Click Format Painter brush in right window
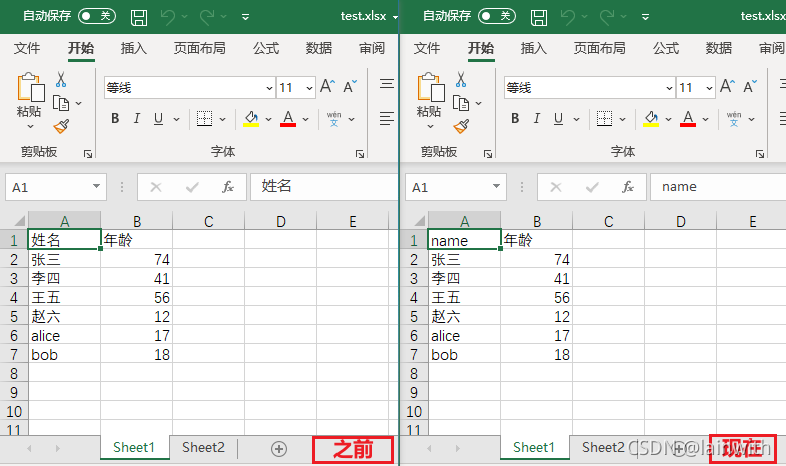This screenshot has height=466, width=786. point(461,126)
